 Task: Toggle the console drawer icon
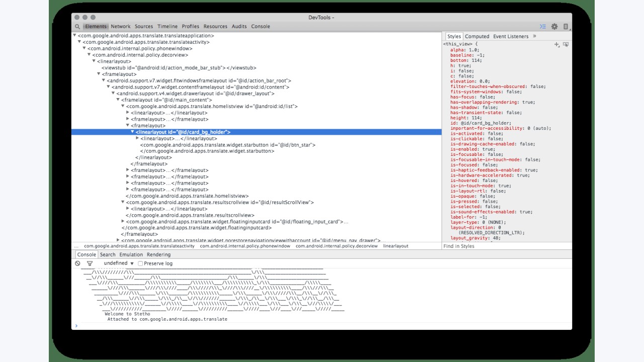tap(543, 27)
